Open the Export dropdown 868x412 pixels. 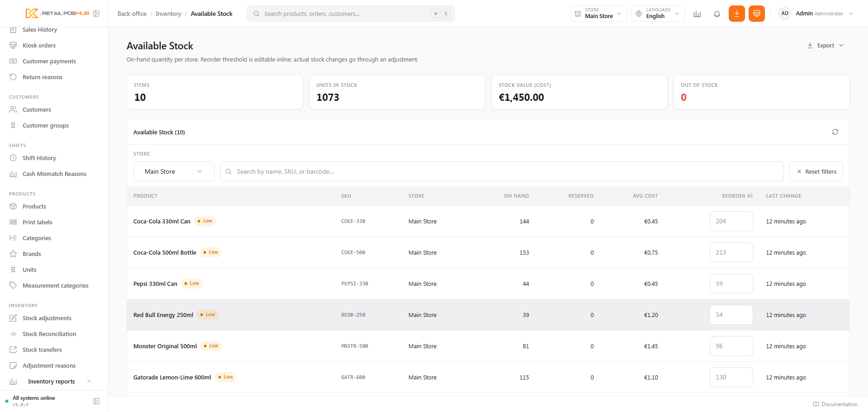tap(826, 46)
